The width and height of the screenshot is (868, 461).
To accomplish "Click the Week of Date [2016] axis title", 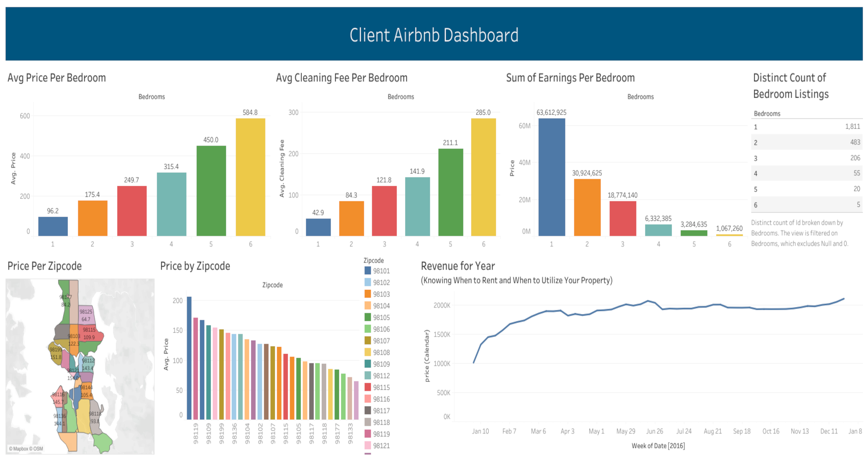I will tap(658, 446).
